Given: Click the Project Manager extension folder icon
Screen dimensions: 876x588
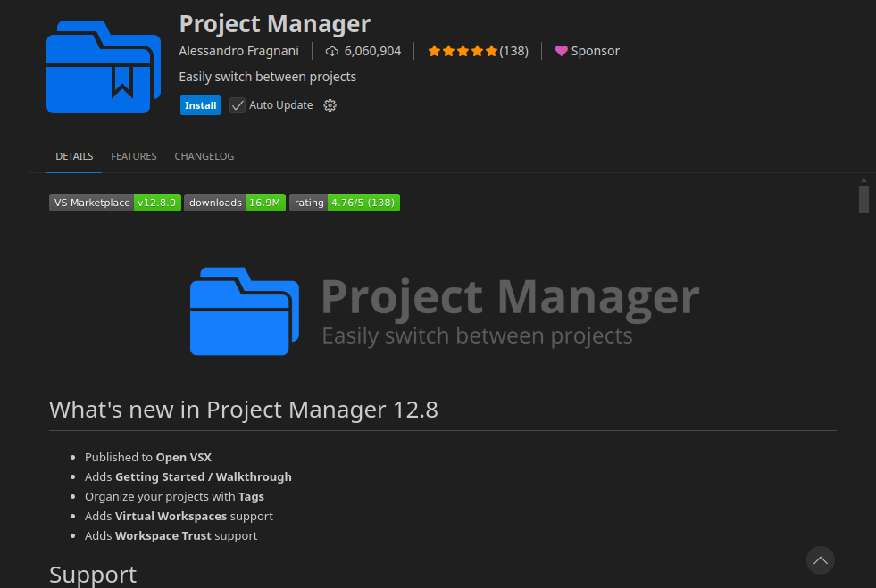Looking at the screenshot, I should pos(104,67).
